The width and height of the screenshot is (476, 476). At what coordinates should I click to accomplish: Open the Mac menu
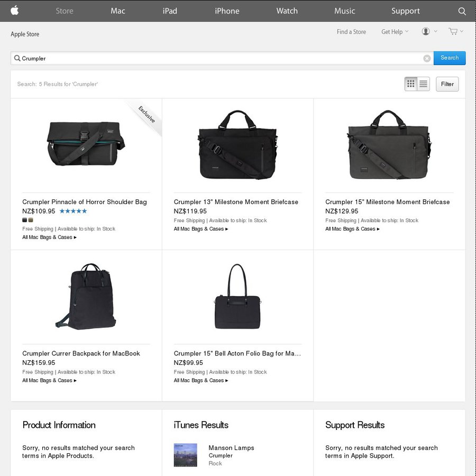click(118, 11)
